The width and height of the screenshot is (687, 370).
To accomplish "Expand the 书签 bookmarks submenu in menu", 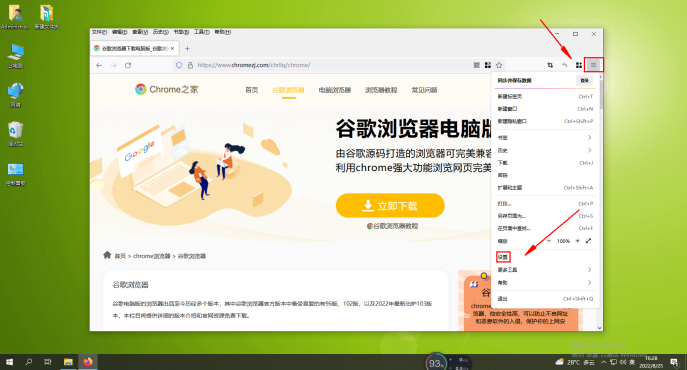I will point(545,138).
